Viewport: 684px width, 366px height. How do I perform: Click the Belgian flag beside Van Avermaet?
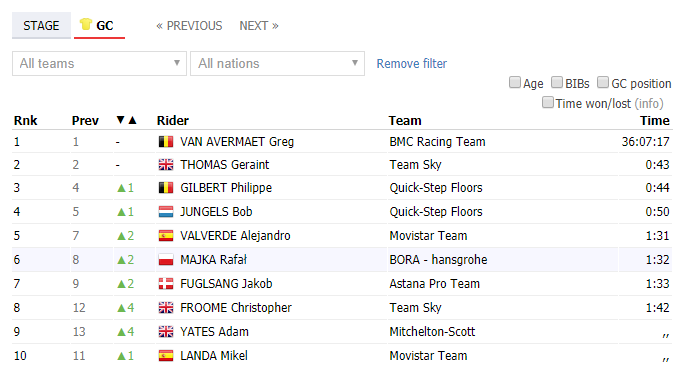(x=166, y=141)
